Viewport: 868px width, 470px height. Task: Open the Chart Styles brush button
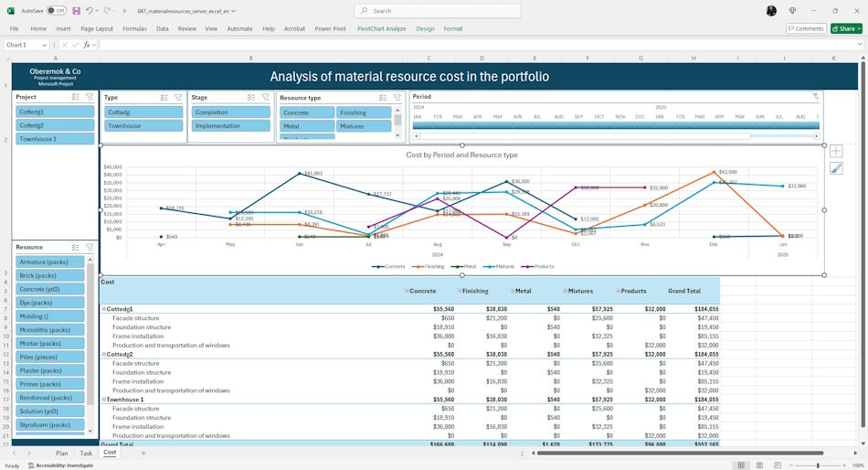click(836, 168)
